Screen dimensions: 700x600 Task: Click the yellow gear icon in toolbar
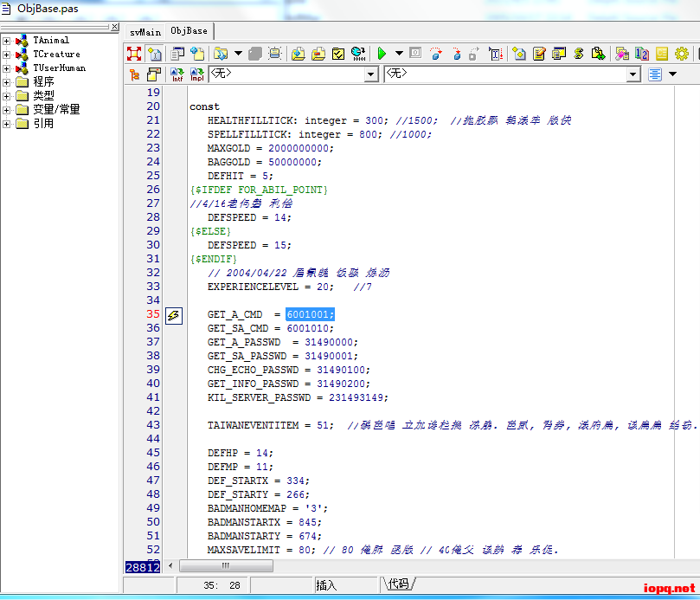(x=682, y=54)
